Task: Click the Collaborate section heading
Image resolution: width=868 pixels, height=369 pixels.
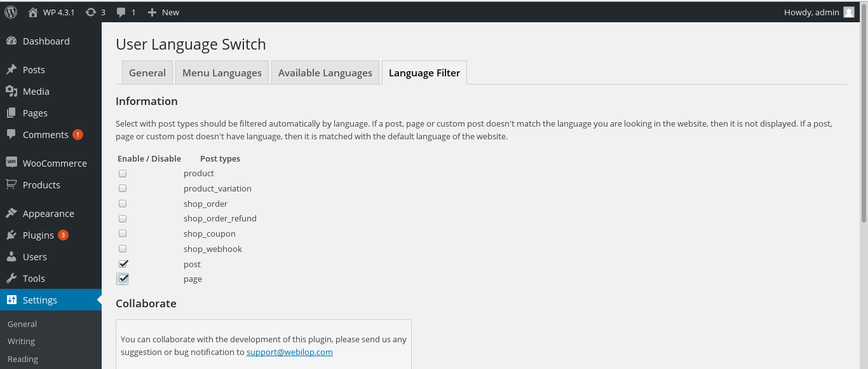Action: pyautogui.click(x=146, y=303)
